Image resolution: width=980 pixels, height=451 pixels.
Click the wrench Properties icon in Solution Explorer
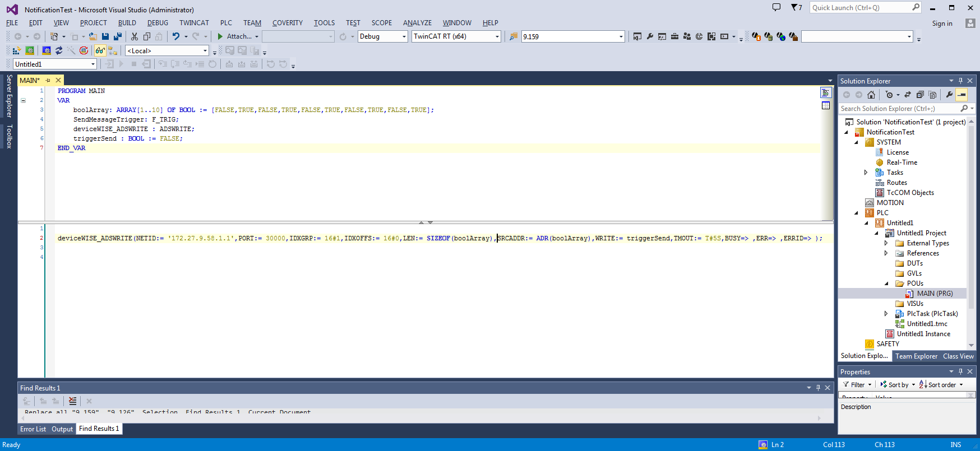(949, 95)
